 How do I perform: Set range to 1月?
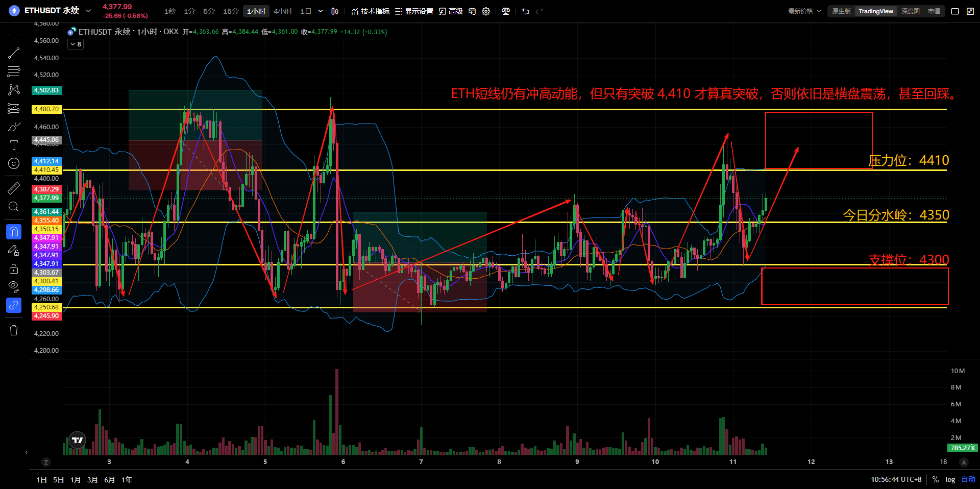point(76,480)
